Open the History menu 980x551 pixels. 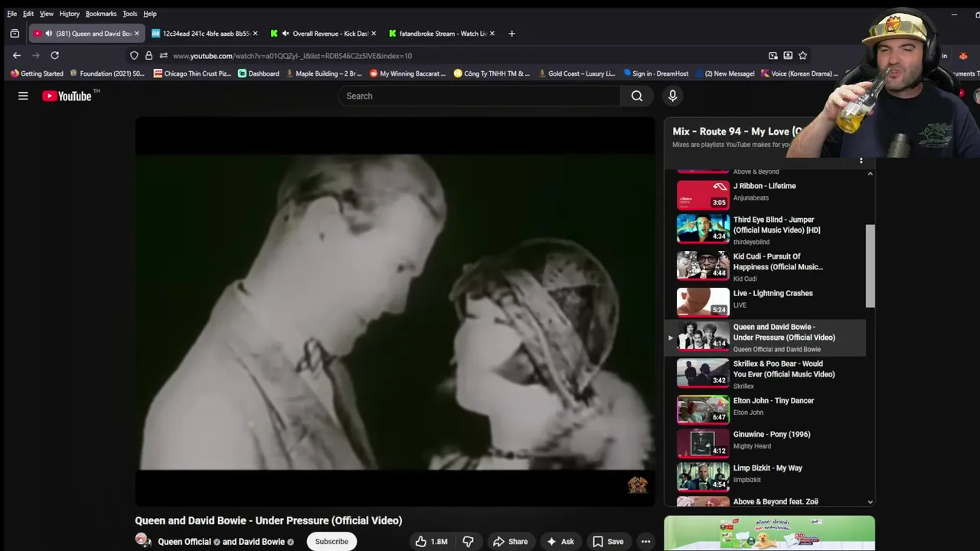click(x=69, y=14)
